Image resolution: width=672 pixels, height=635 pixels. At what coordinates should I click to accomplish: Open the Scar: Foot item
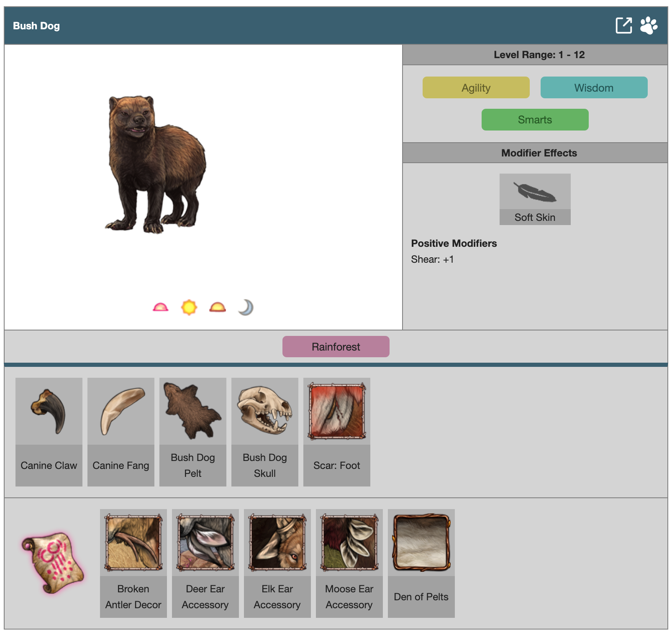(337, 432)
